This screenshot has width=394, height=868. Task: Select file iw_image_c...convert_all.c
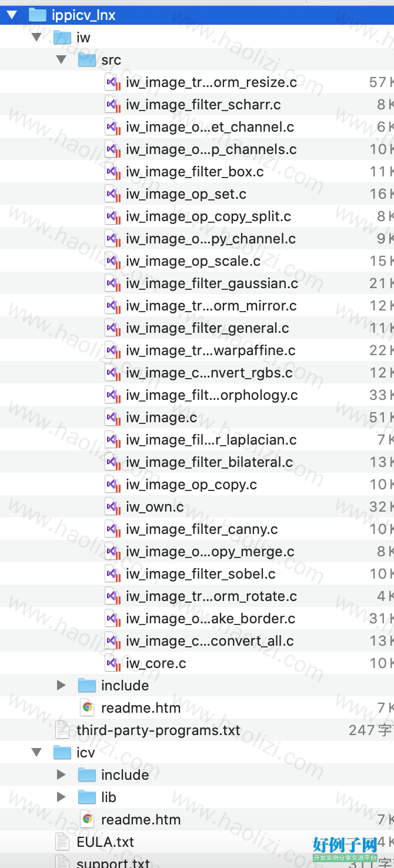[x=210, y=641]
